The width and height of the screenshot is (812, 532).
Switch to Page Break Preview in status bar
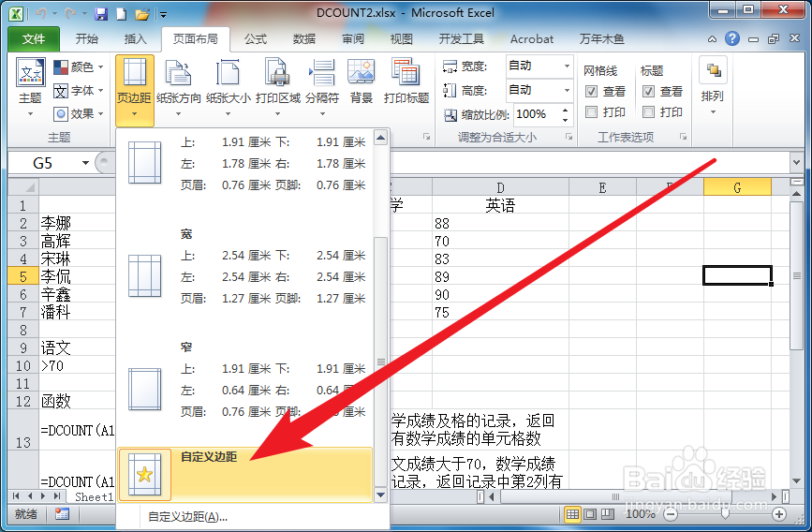608,514
